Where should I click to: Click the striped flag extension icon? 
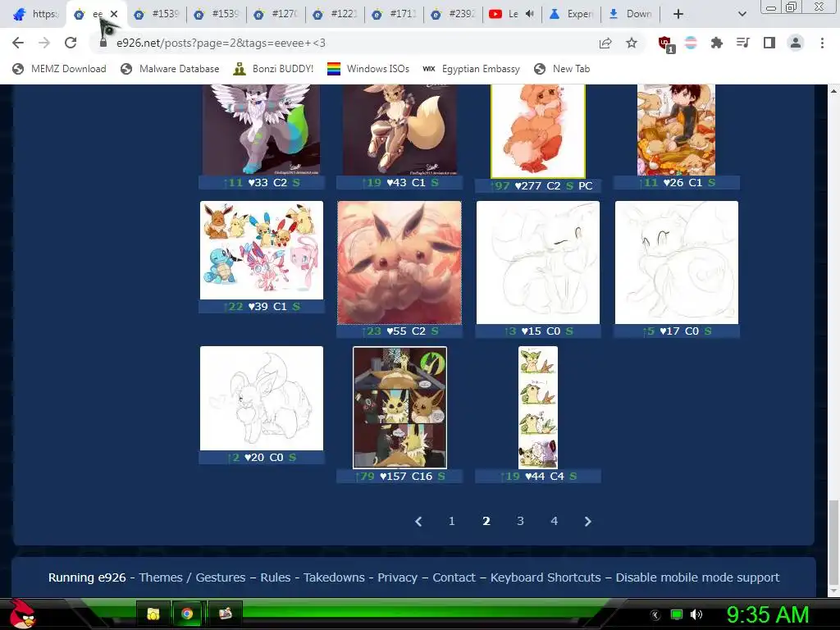pyautogui.click(x=691, y=43)
